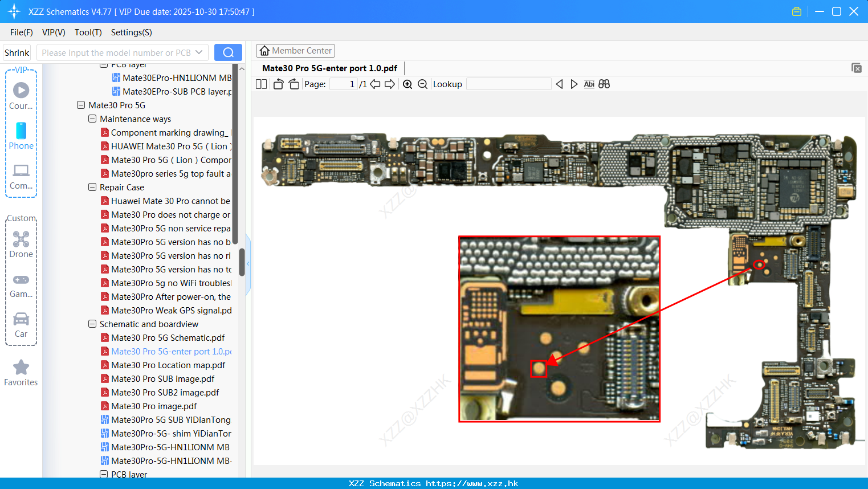Toggle Abi whole-word match icon
Viewport: 868px width, 489px height.
click(589, 84)
